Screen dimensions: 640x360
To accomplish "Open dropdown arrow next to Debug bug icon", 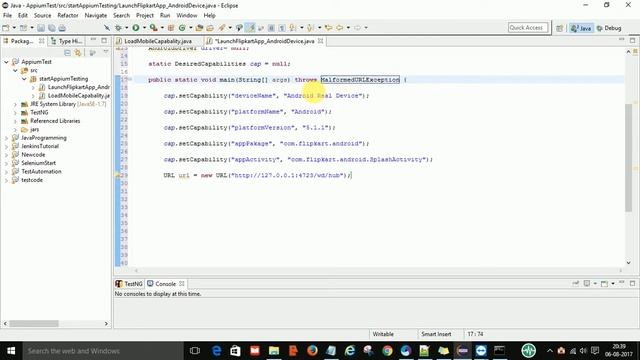I will point(127,28).
